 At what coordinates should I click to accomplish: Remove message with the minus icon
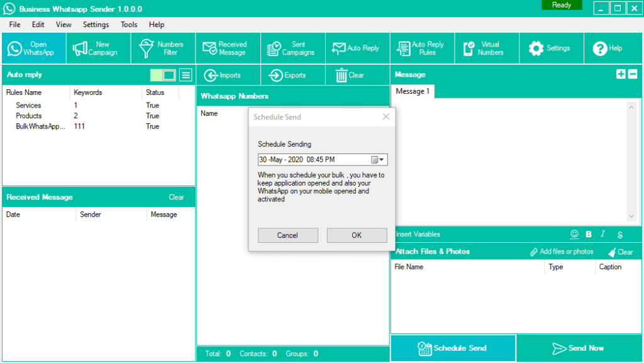click(x=633, y=74)
